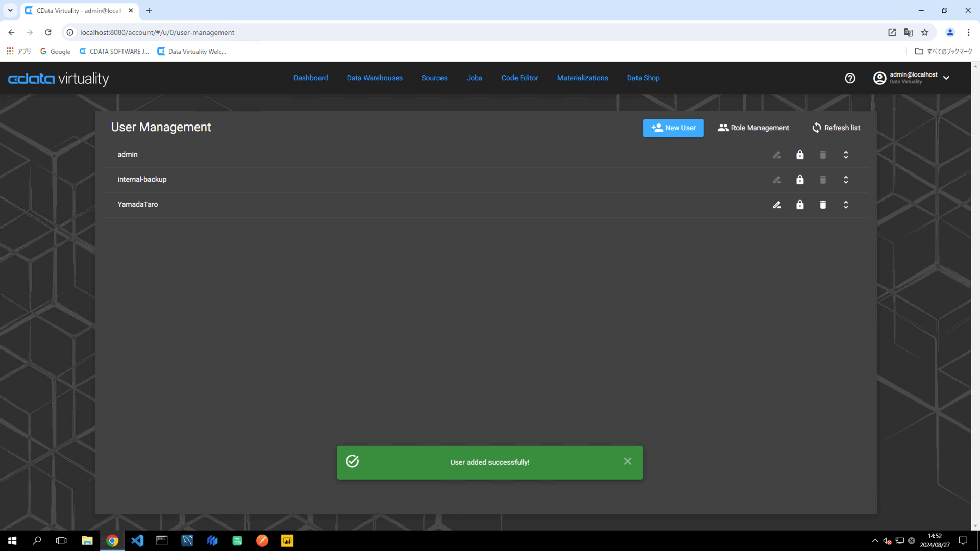This screenshot has width=980, height=551.
Task: Open the Code Editor menu
Action: click(x=520, y=78)
